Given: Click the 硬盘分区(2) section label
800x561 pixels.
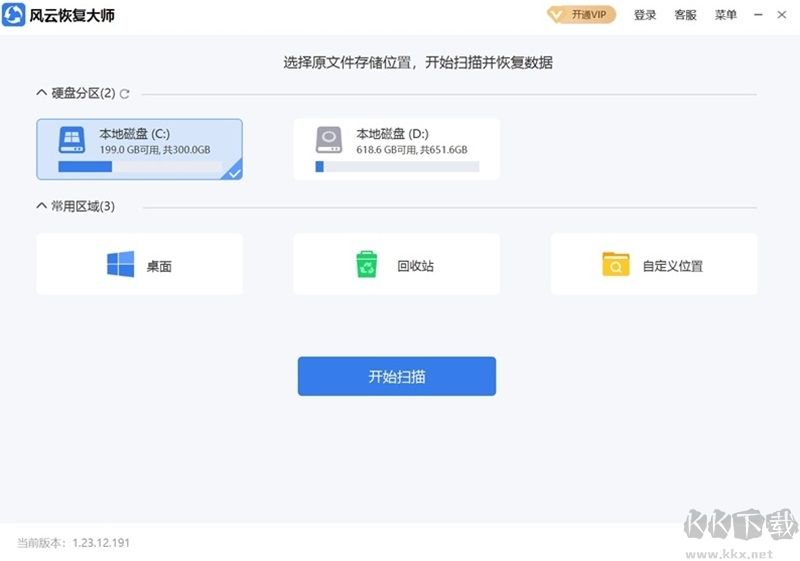Looking at the screenshot, I should [x=83, y=93].
